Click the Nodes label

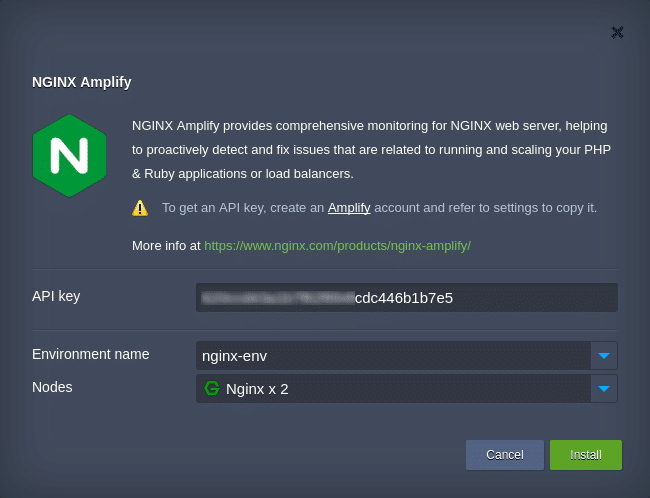[x=52, y=387]
